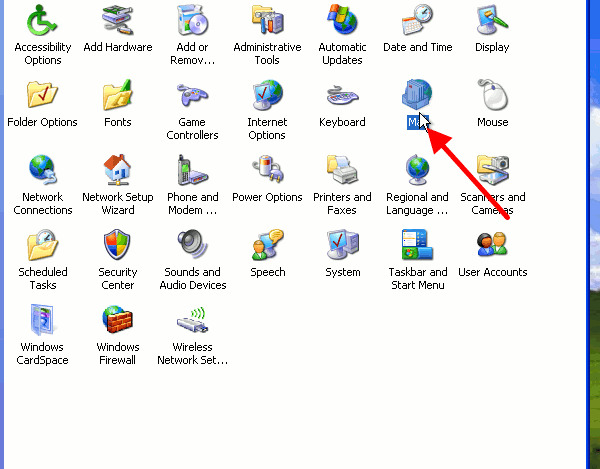Click the "Printers and Faxes" label
Viewport: 600px width, 469px height.
coord(342,204)
